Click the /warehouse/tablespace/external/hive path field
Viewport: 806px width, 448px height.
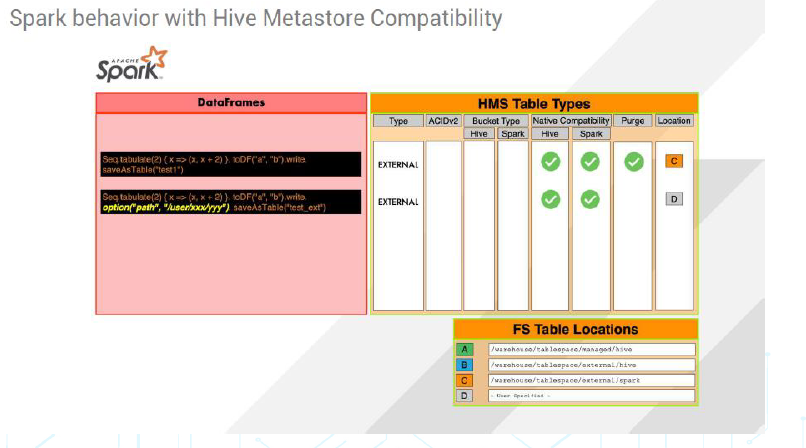click(x=591, y=365)
